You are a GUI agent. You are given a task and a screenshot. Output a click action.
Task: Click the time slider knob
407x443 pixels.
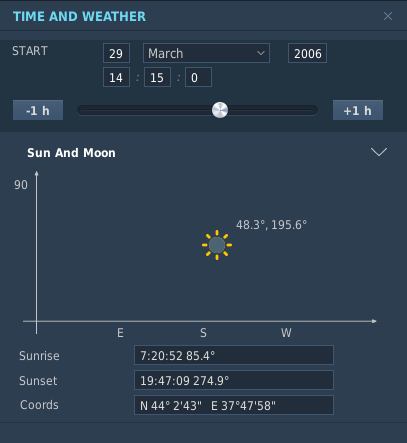(220, 110)
